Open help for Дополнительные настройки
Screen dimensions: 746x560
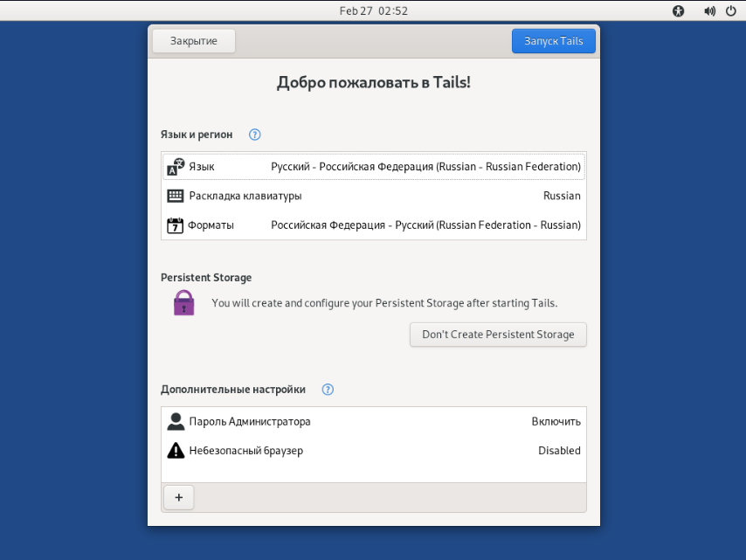point(328,390)
